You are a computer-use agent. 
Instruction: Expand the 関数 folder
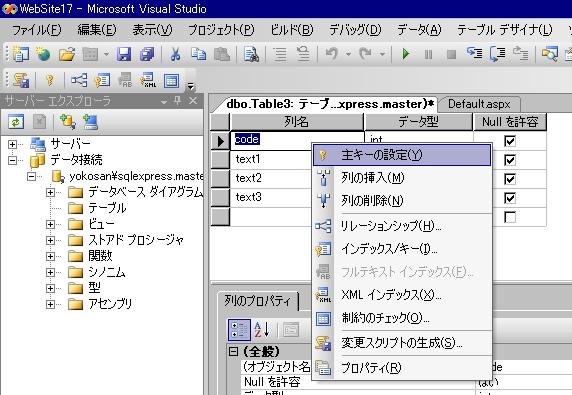click(50, 256)
